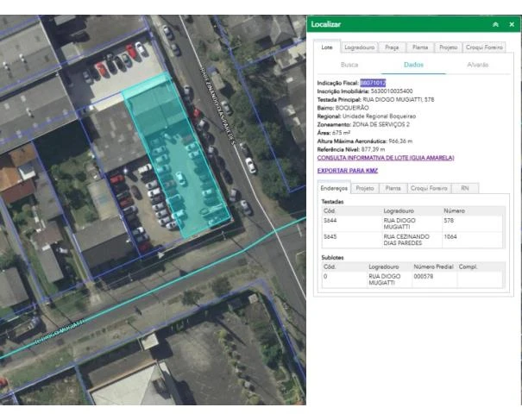Viewport: 522px width, 420px height.
Task: Click Exportar para KMZ link
Action: click(x=348, y=171)
